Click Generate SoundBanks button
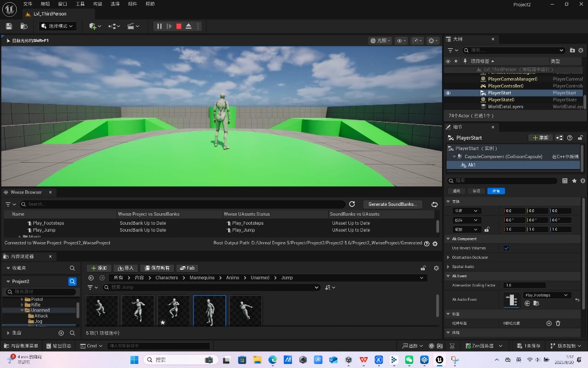The image size is (588, 368). 393,205
